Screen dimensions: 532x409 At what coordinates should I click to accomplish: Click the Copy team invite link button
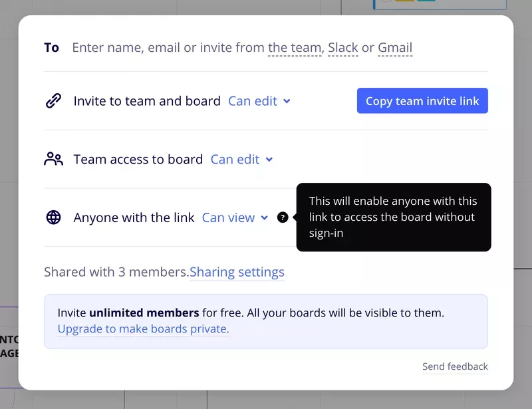click(x=422, y=100)
